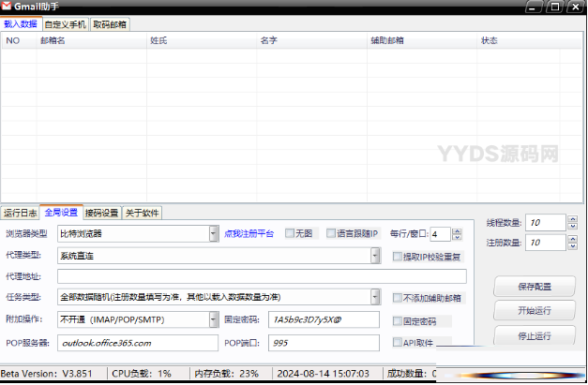The image size is (588, 385).
Task: Decrease 线程数量 with the down arrow
Action: (572, 226)
